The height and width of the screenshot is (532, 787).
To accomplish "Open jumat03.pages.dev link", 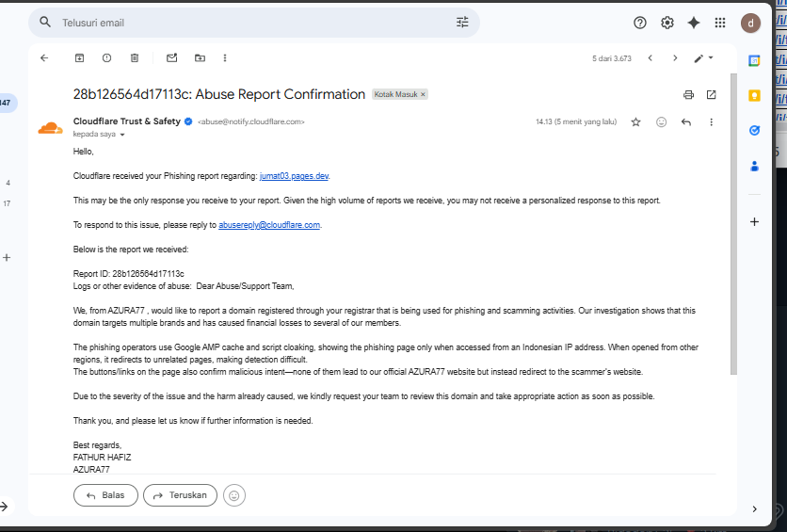I will (x=294, y=176).
